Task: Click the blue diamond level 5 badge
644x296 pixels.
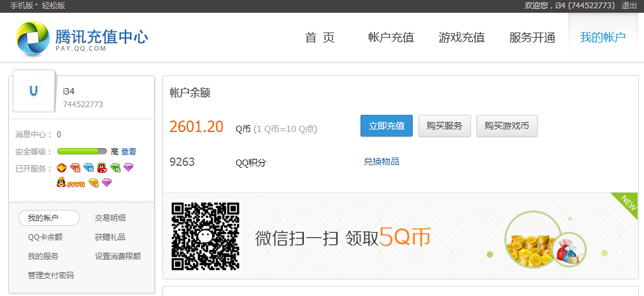Action: 89,168
